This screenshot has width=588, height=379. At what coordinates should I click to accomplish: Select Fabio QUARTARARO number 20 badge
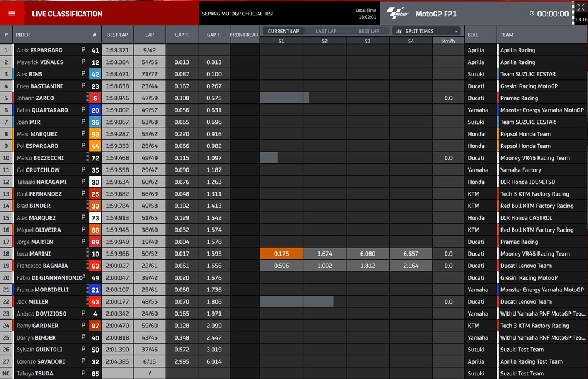(95, 110)
